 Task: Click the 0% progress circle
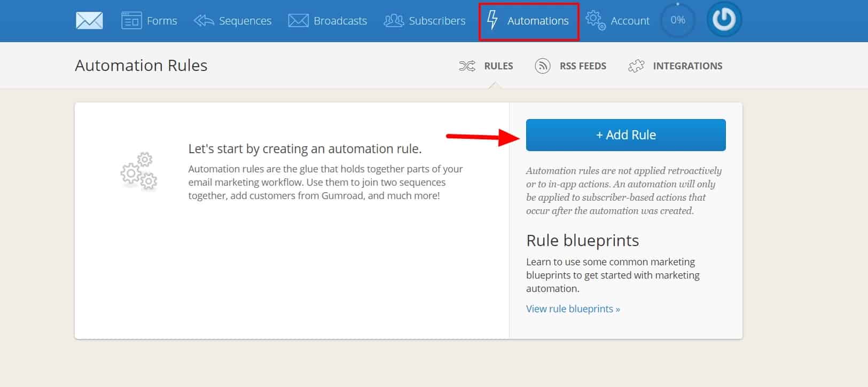(678, 20)
